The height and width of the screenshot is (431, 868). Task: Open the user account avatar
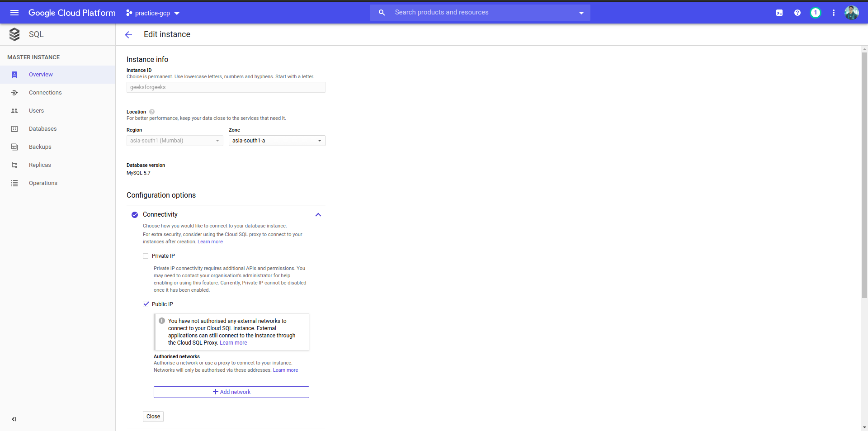point(852,13)
